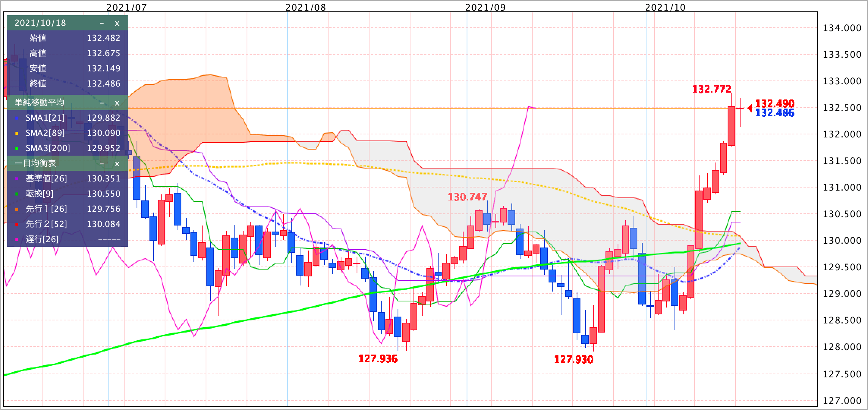The height and width of the screenshot is (410, 868).
Task: Click the red current price arrow marker
Action: [750, 108]
